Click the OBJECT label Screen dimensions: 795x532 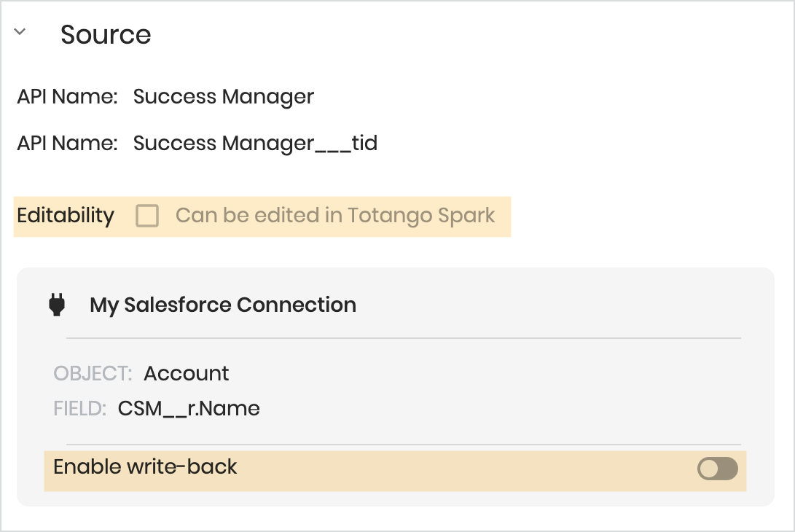pyautogui.click(x=93, y=373)
